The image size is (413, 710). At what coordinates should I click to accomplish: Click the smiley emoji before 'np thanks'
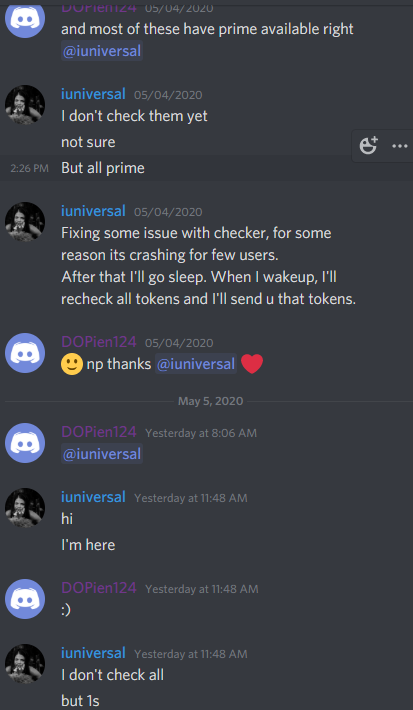72,364
